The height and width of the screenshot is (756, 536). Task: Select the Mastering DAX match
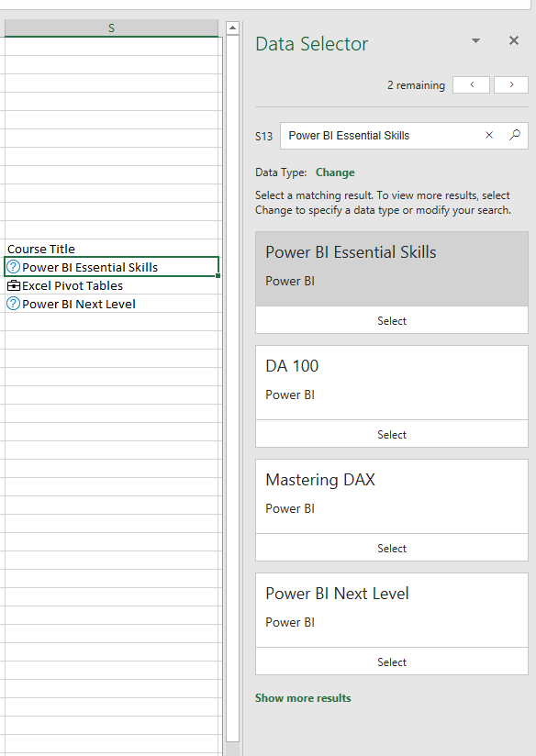tap(391, 548)
